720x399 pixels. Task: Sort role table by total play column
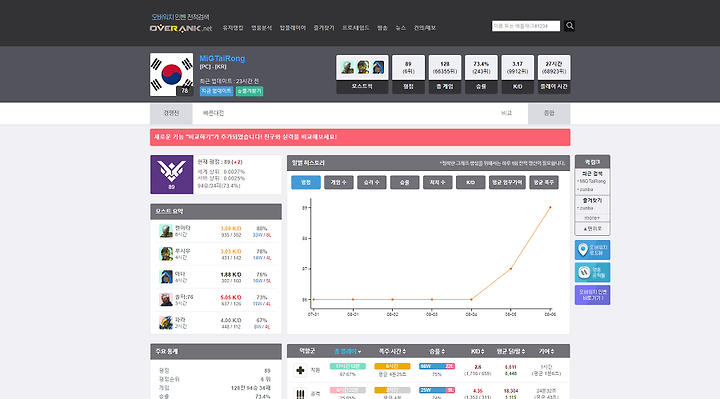pos(348,352)
